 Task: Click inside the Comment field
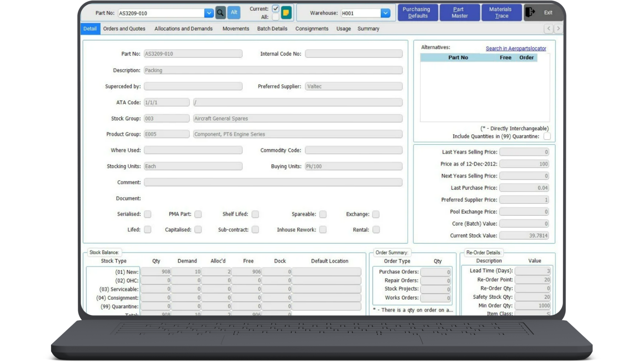(x=273, y=182)
